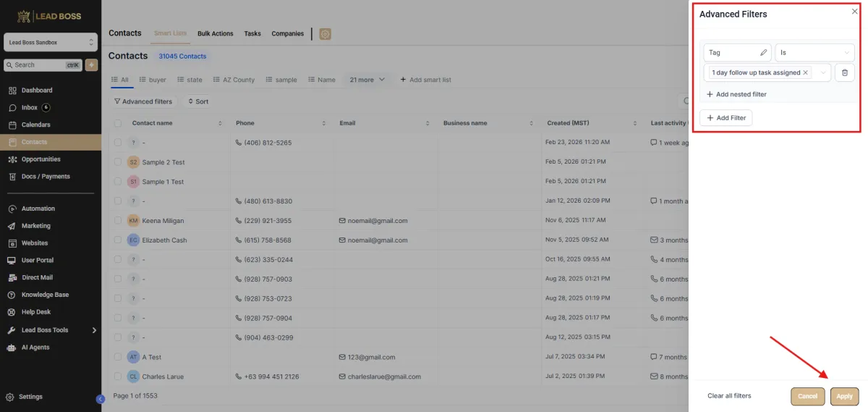The height and width of the screenshot is (412, 868).
Task: Go to Marketing section
Action: pyautogui.click(x=36, y=226)
